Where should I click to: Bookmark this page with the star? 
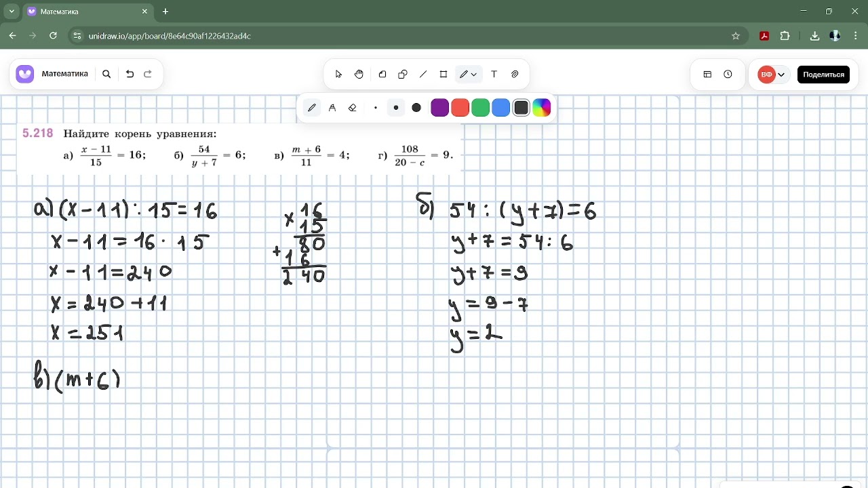[x=736, y=36]
